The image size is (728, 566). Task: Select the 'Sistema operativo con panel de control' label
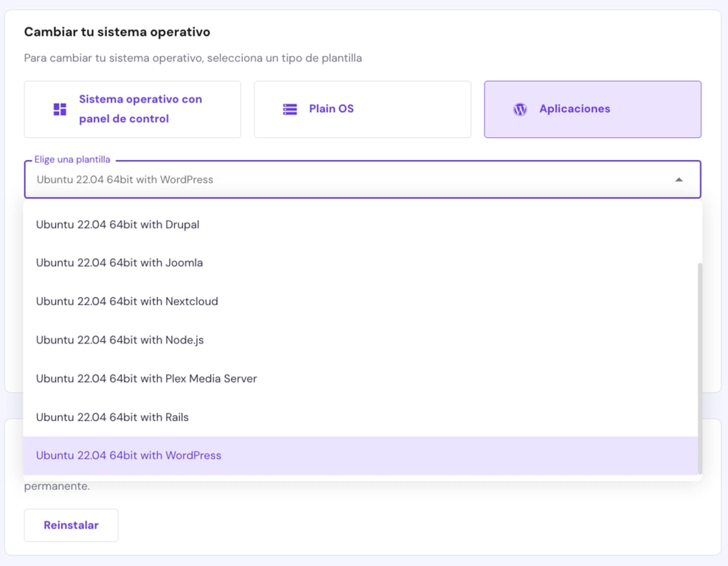click(140, 109)
